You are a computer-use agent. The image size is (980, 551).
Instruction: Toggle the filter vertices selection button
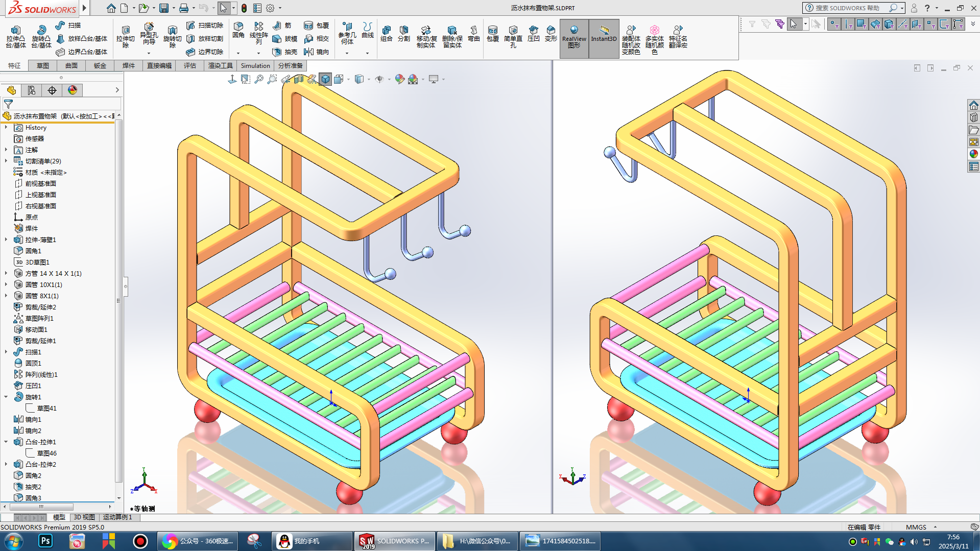pos(834,24)
